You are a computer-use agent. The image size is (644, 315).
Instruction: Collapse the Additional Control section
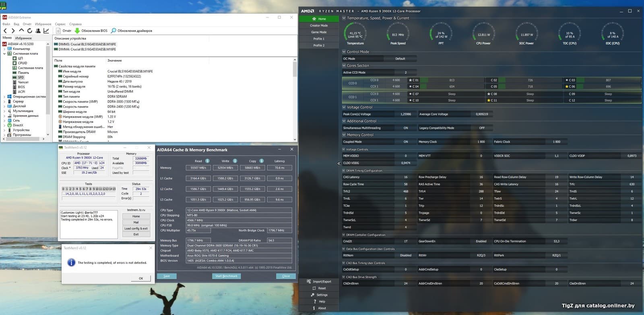(x=344, y=121)
